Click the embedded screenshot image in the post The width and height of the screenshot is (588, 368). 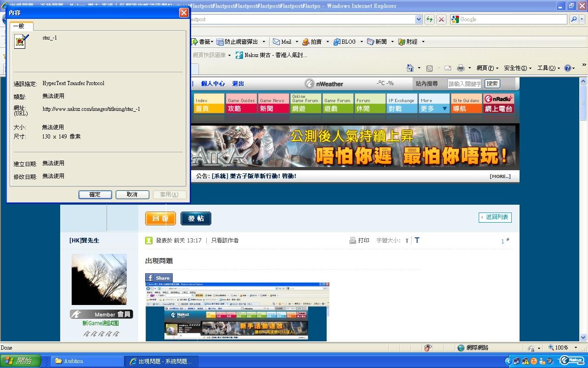click(x=237, y=312)
